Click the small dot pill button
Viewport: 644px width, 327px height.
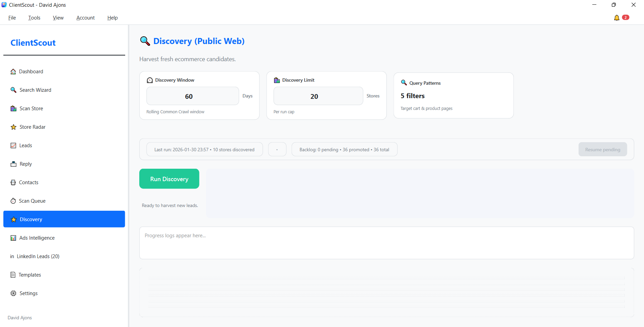pos(277,150)
